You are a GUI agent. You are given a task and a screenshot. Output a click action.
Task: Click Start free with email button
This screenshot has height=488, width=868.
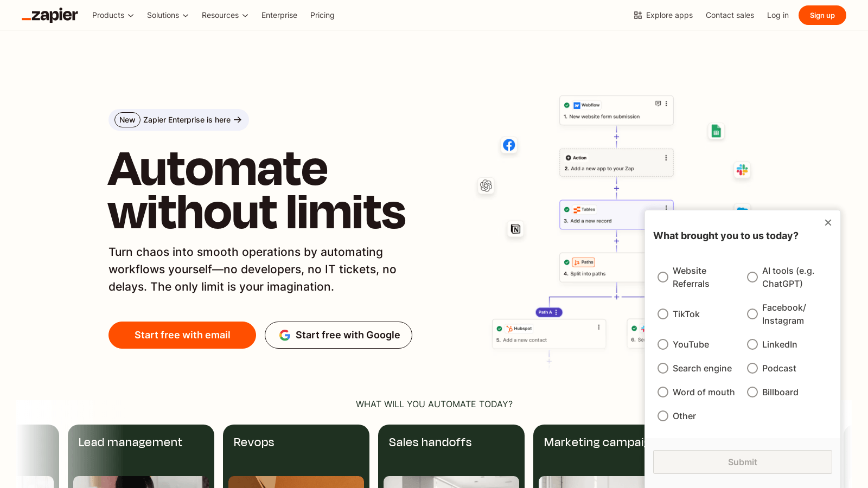click(182, 335)
